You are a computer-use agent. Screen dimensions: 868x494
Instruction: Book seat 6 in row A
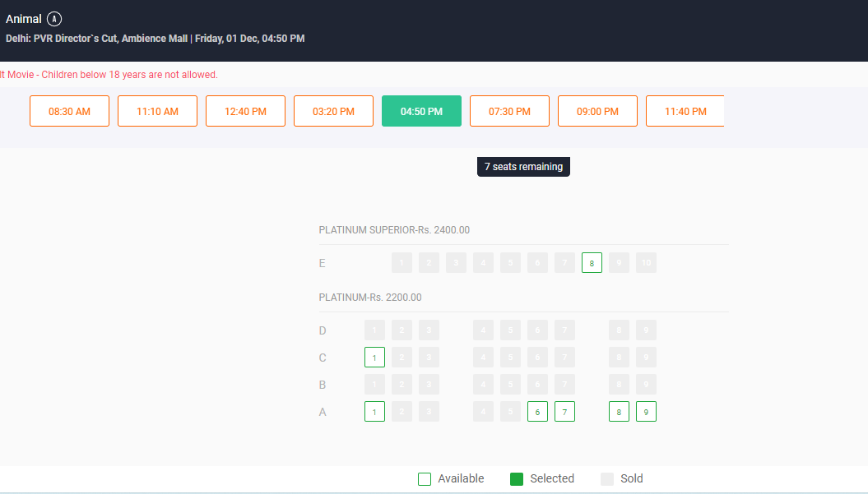click(537, 412)
